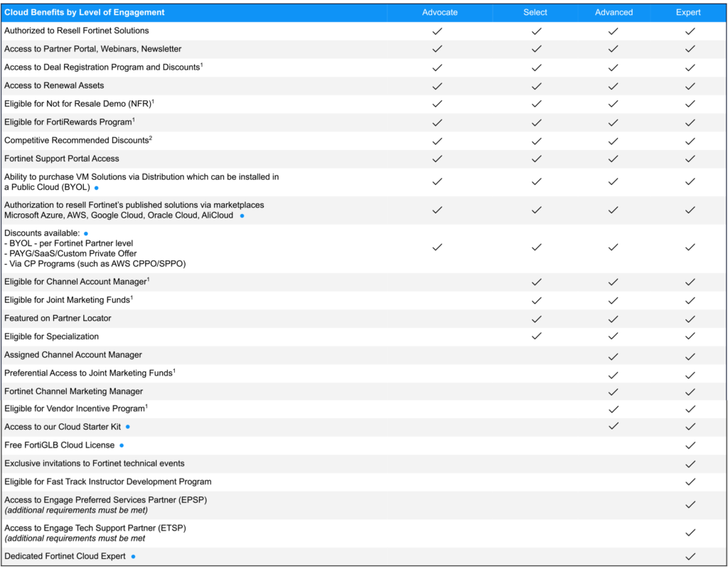
Task: Click Expert checkmark for Eligible for FortiRewards Program
Action: click(690, 122)
